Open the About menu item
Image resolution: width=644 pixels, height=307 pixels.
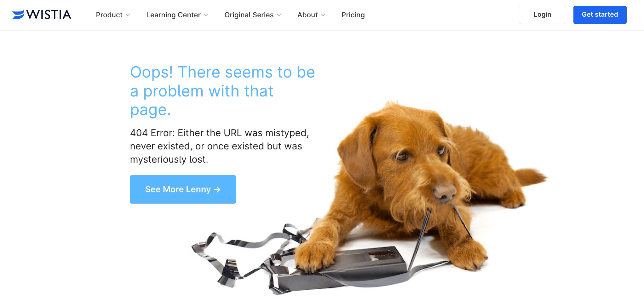point(311,15)
